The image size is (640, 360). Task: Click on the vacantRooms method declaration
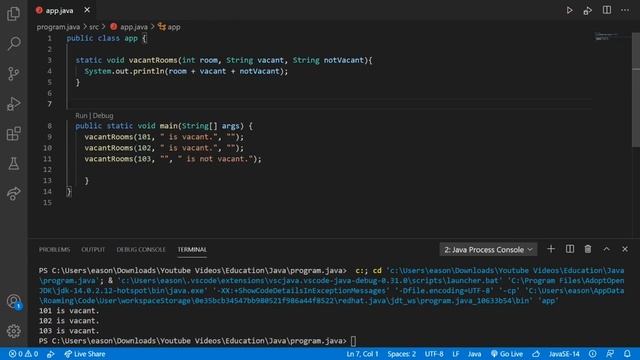(x=224, y=60)
